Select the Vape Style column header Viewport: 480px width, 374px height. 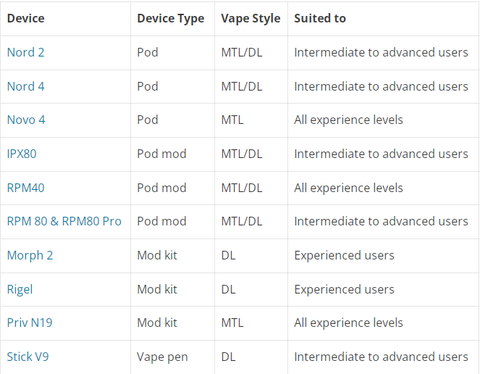coord(251,18)
